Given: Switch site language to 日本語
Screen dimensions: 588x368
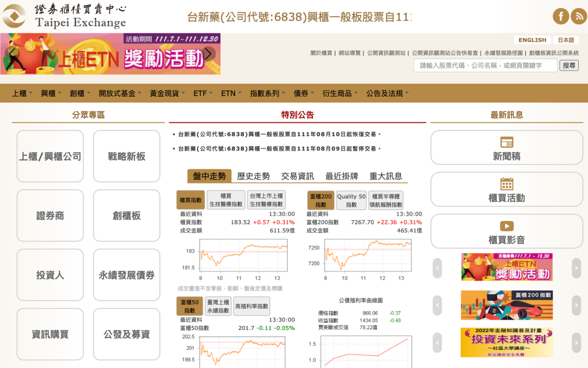Looking at the screenshot, I should pyautogui.click(x=566, y=40).
